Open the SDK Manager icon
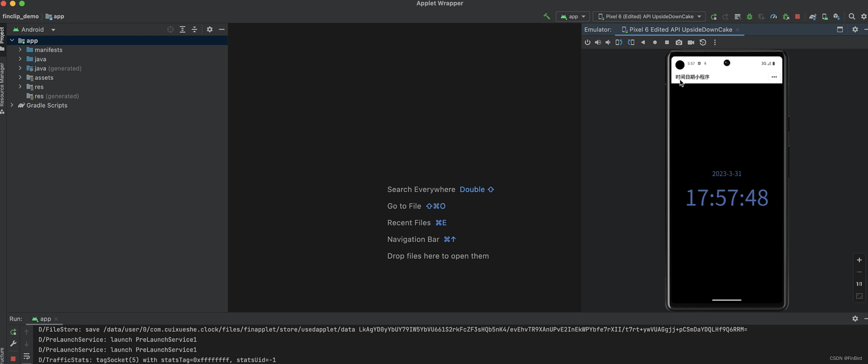 click(x=837, y=16)
